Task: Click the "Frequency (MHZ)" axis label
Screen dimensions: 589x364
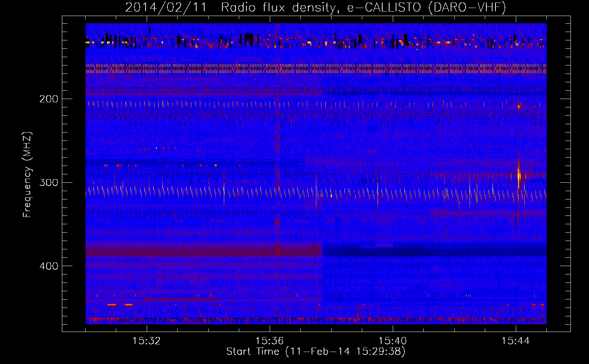Action: [x=27, y=174]
